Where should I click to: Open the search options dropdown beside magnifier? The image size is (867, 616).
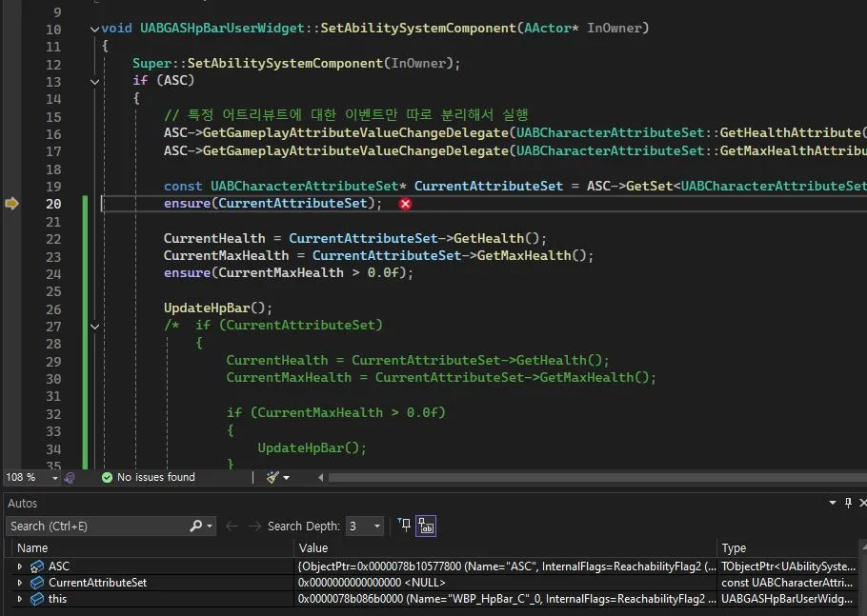pos(210,527)
